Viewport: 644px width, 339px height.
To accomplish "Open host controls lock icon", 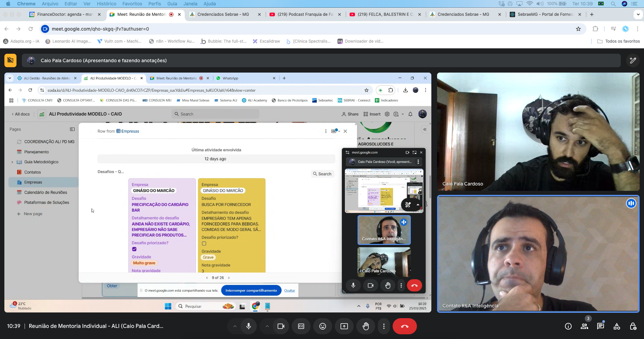I will point(633,326).
